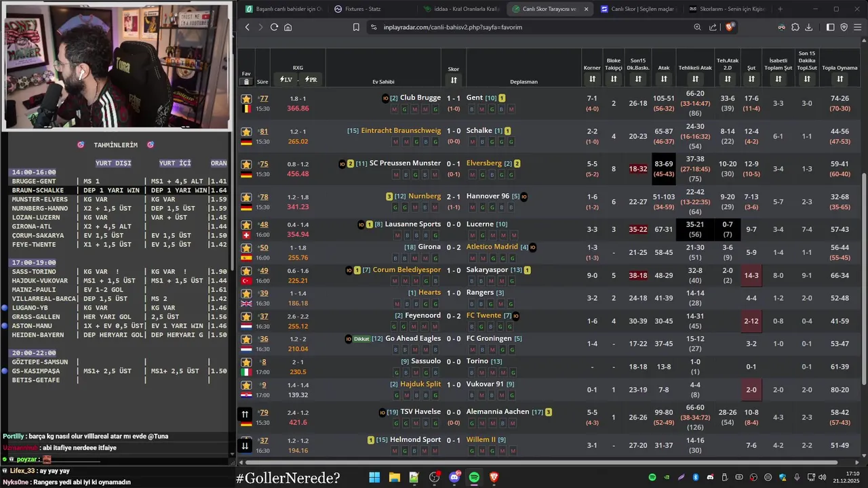The width and height of the screenshot is (868, 488).
Task: Open Brave browser taskbar icon
Action: (x=494, y=478)
